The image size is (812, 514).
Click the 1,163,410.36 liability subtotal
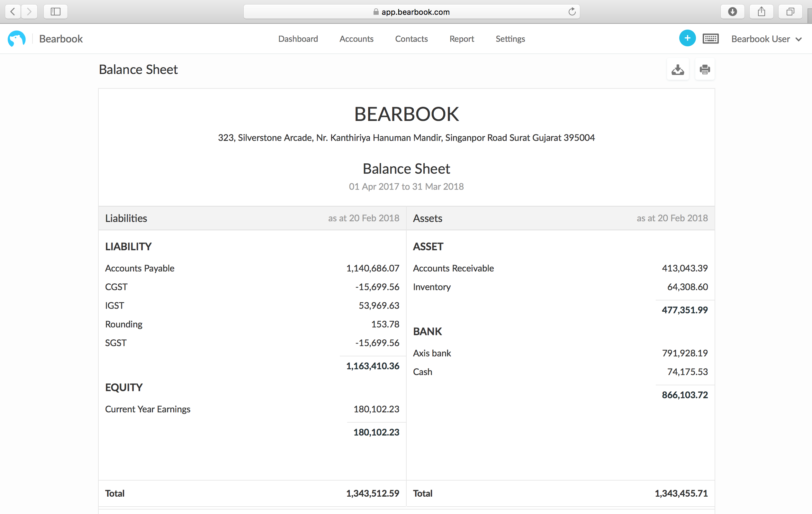tap(373, 366)
